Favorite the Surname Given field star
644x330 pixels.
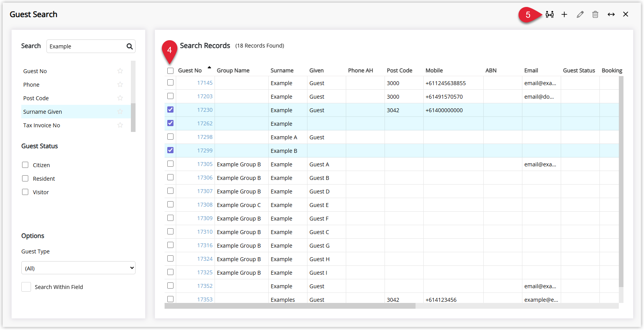[120, 111]
